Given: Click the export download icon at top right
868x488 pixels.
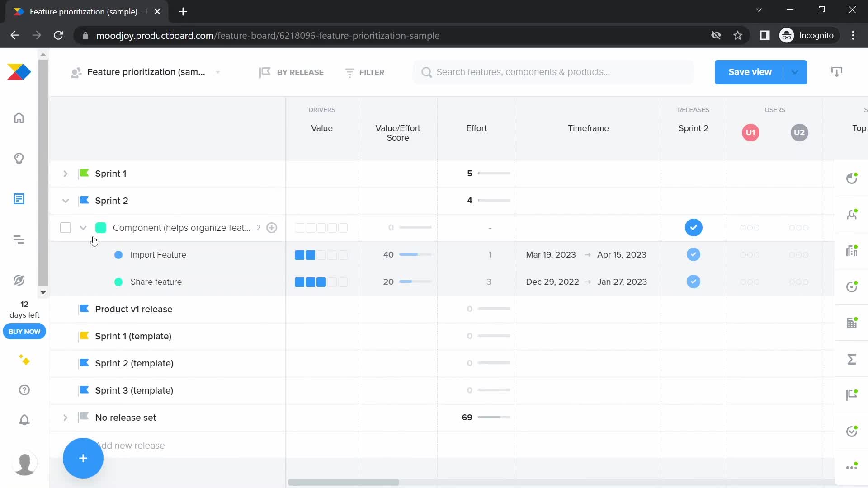Looking at the screenshot, I should coord(837,72).
